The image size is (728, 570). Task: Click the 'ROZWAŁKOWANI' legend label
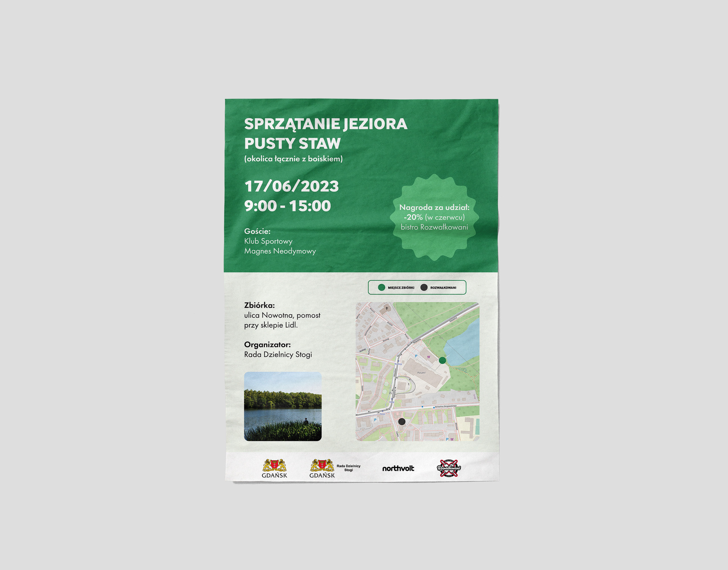click(x=443, y=288)
